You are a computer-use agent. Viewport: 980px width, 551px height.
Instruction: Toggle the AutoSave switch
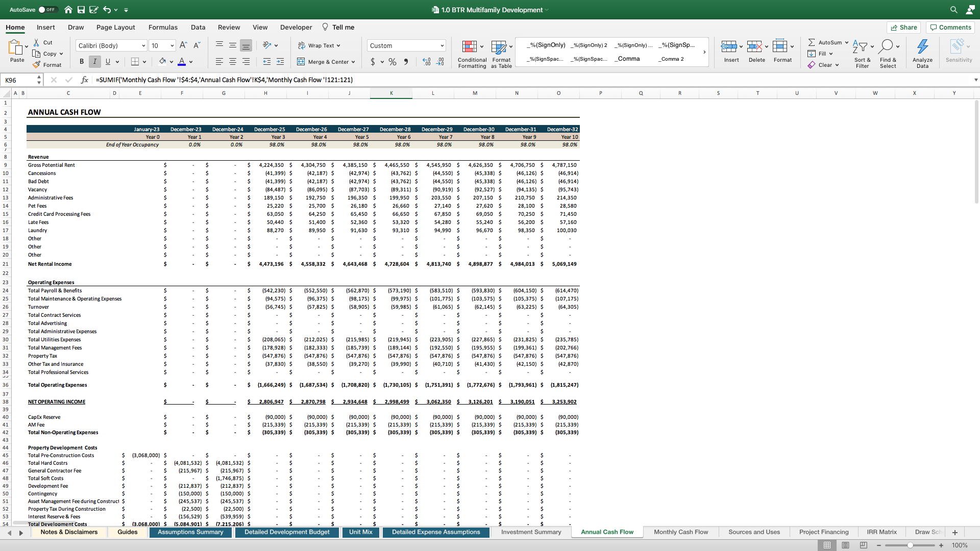click(x=47, y=10)
